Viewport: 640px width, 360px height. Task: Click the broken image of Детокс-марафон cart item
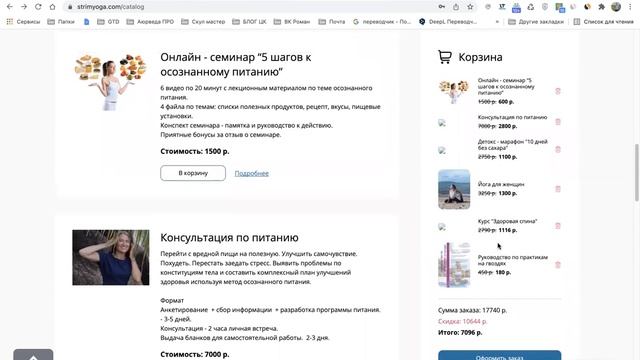[442, 150]
